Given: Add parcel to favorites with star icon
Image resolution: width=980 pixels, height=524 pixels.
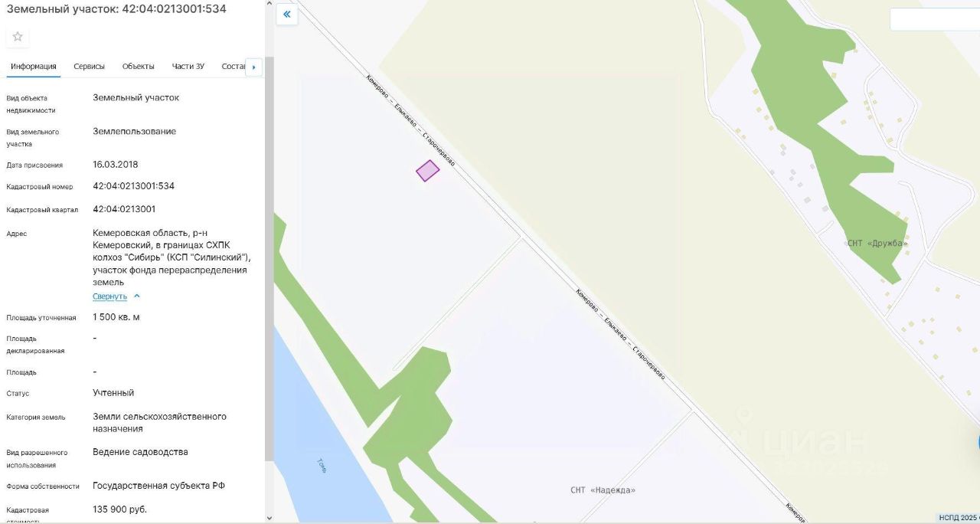Looking at the screenshot, I should (18, 37).
